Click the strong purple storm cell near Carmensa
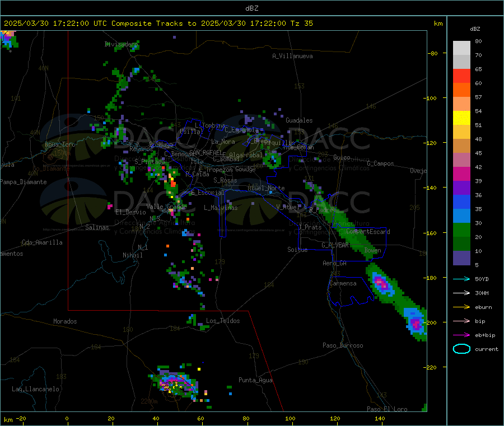Screen dimensions: 504x426 (382, 284)
